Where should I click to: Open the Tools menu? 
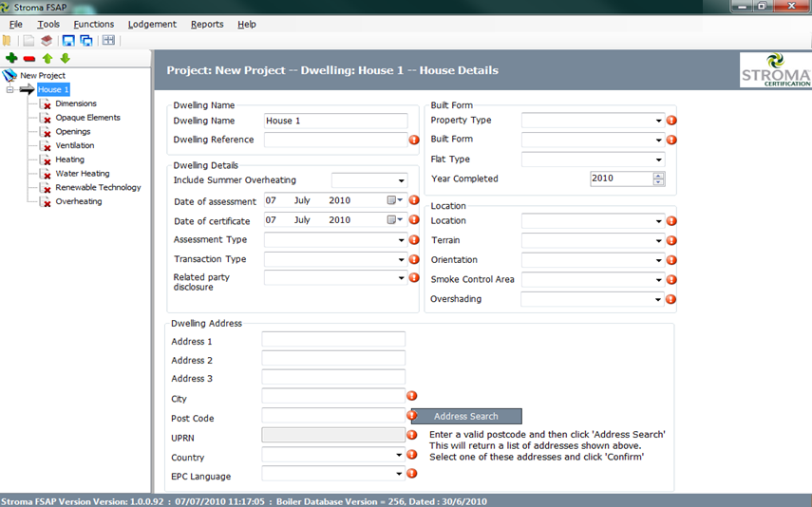click(48, 24)
